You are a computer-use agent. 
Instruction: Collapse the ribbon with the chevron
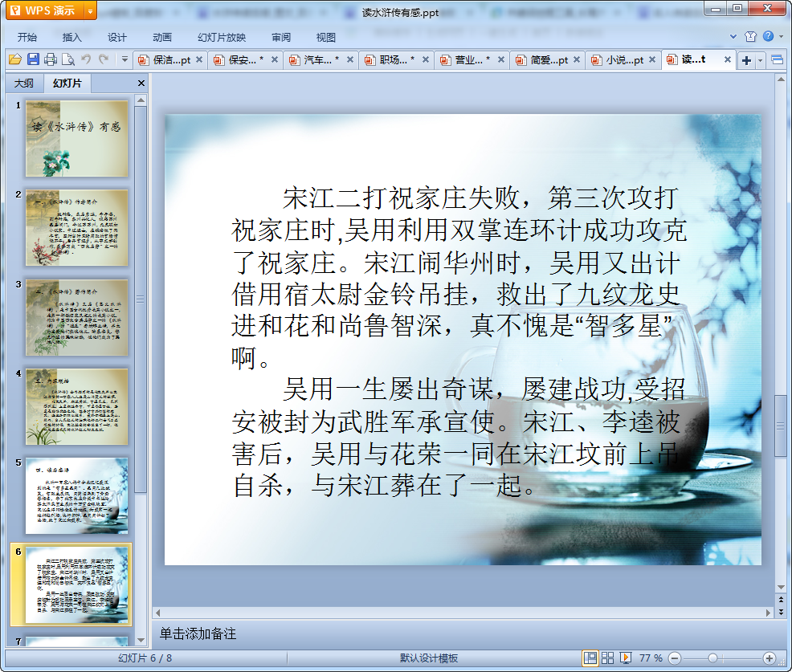[x=733, y=36]
